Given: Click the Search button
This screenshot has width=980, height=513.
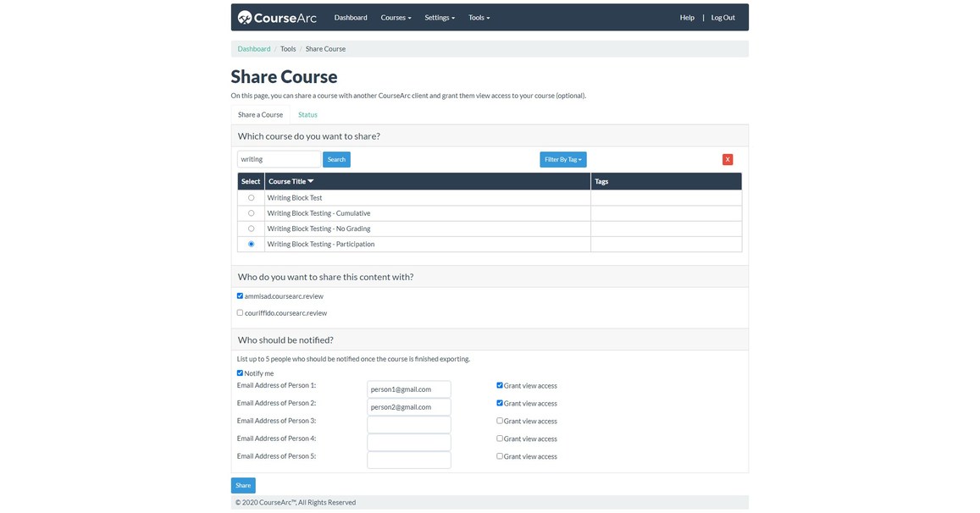Looking at the screenshot, I should [336, 158].
